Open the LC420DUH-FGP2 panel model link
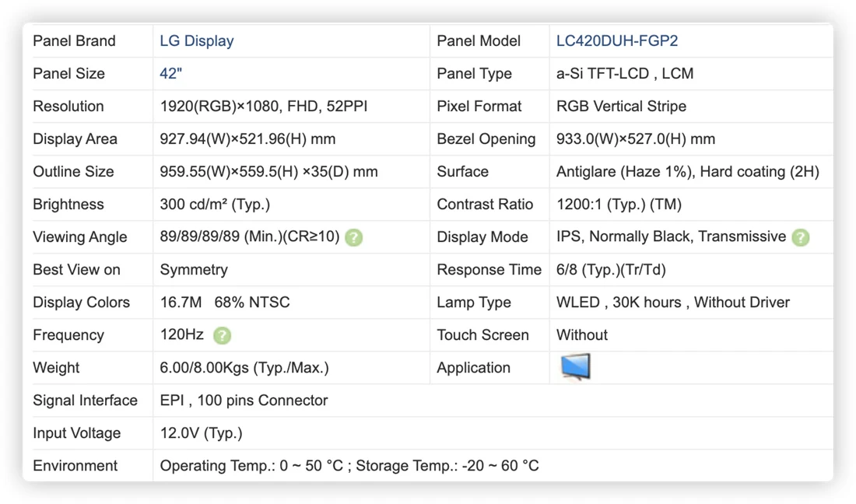The image size is (856, 504). [617, 41]
